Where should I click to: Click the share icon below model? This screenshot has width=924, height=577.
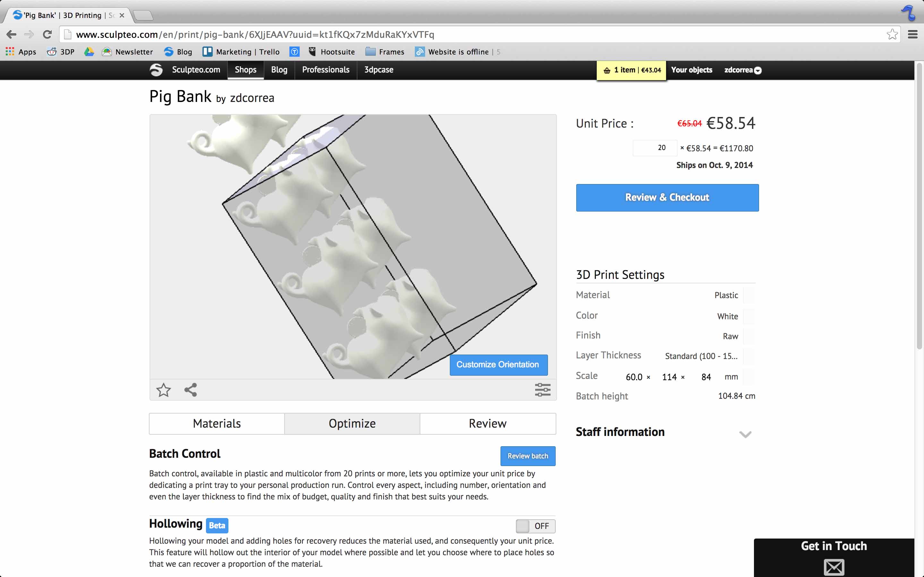(x=190, y=389)
